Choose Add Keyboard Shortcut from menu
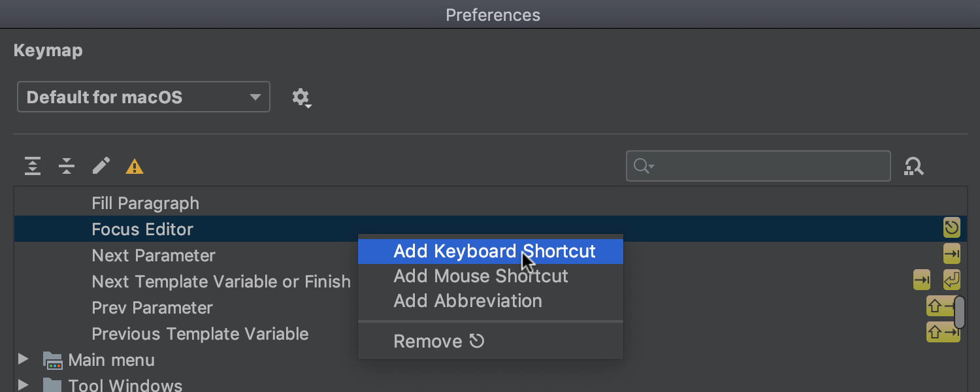 [x=495, y=252]
